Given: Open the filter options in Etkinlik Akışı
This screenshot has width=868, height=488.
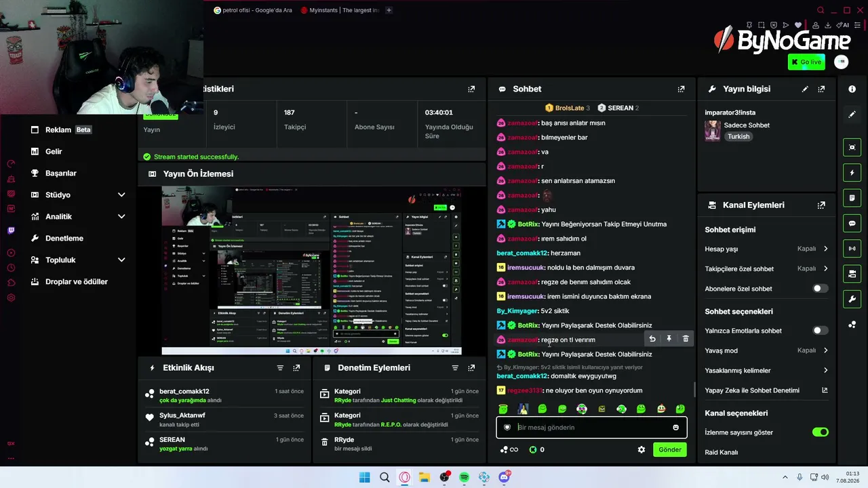Looking at the screenshot, I should [x=280, y=367].
